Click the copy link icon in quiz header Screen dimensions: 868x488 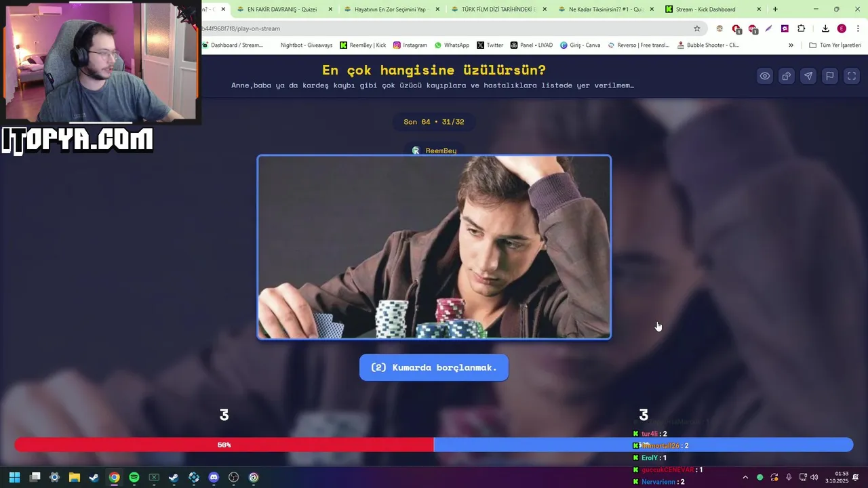coord(787,76)
